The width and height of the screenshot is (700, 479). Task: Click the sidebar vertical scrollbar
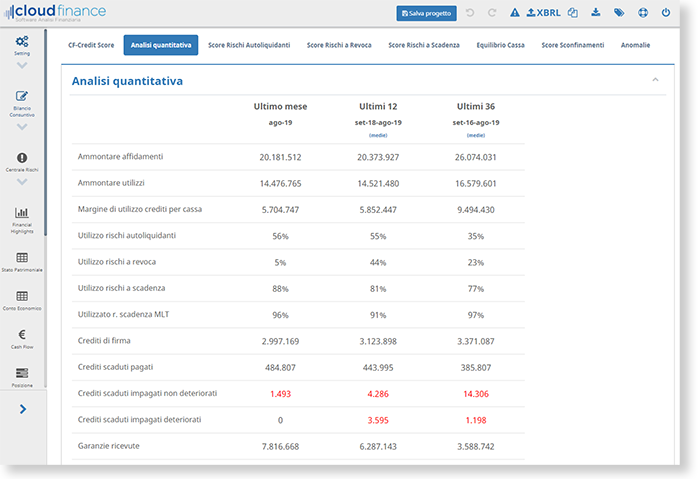point(46,133)
